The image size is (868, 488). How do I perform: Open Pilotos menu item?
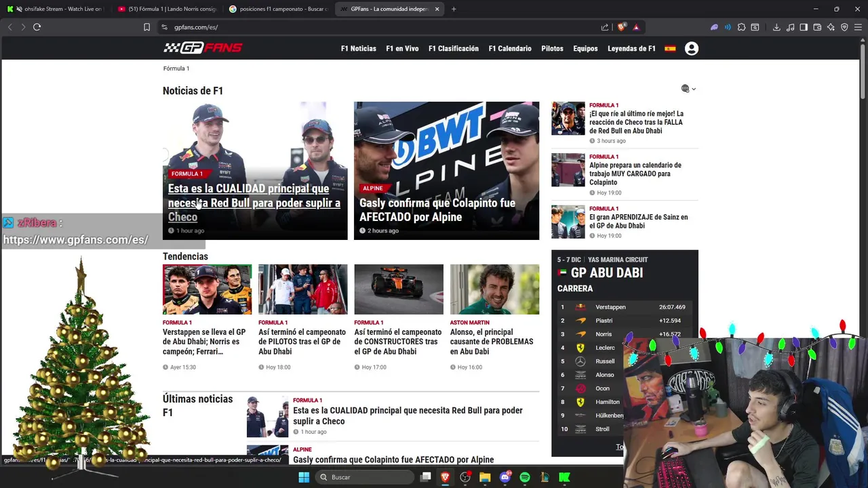point(552,49)
